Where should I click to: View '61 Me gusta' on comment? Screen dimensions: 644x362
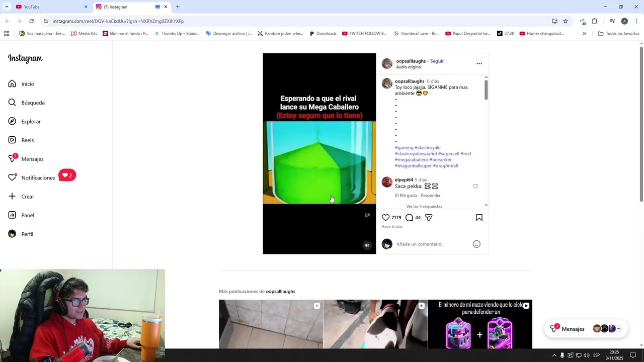pyautogui.click(x=406, y=195)
